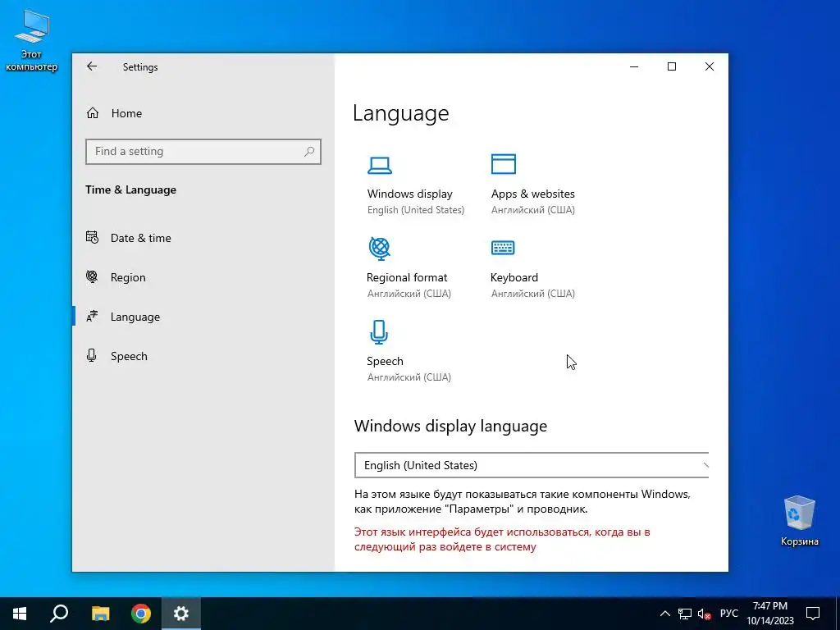Image resolution: width=840 pixels, height=630 pixels.
Task: Open Speech settings in sidebar
Action: point(129,356)
